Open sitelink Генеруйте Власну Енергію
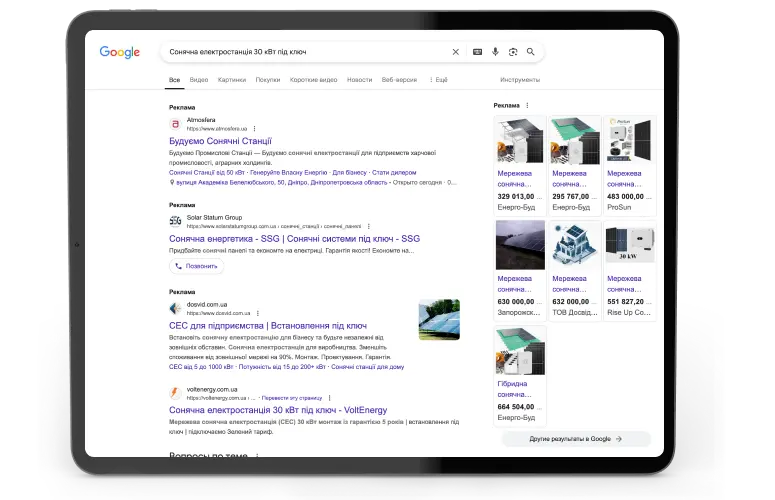This screenshot has height=500, width=775. coord(289,172)
